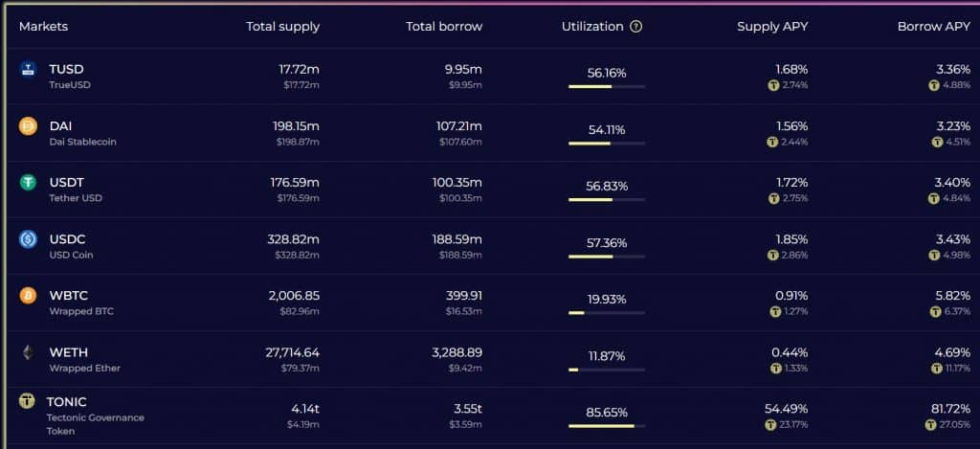980x449 pixels.
Task: Click the TONIC reward icon beside 2.74%
Action: pos(773,85)
